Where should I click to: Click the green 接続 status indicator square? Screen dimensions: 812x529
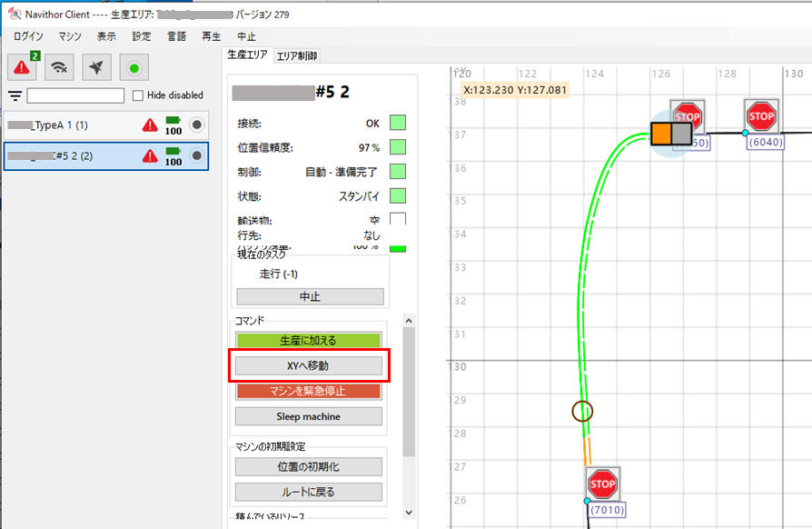point(397,123)
